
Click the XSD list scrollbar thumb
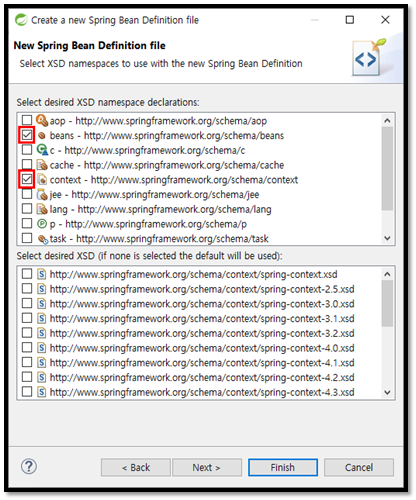coord(387,303)
